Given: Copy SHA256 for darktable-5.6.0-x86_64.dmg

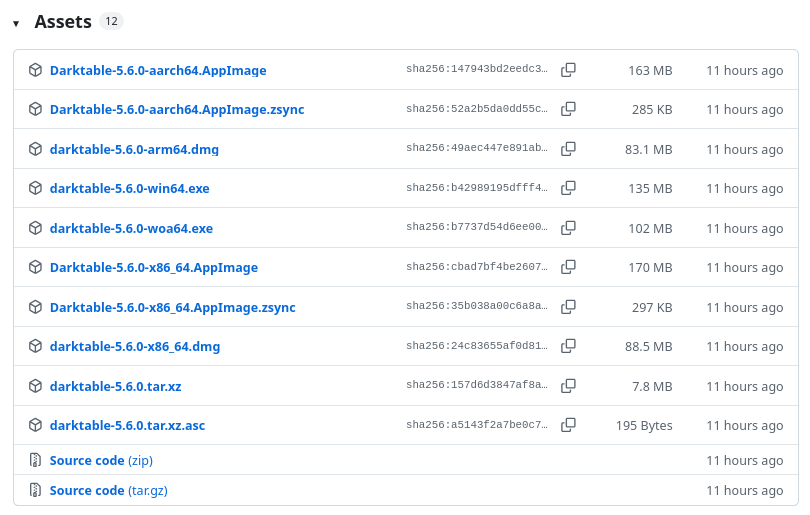Looking at the screenshot, I should click(x=568, y=346).
